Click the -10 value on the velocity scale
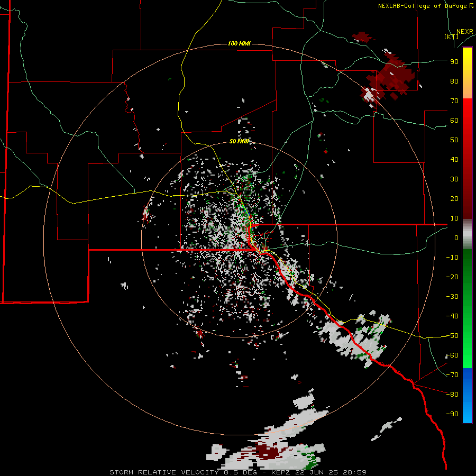 452,258
